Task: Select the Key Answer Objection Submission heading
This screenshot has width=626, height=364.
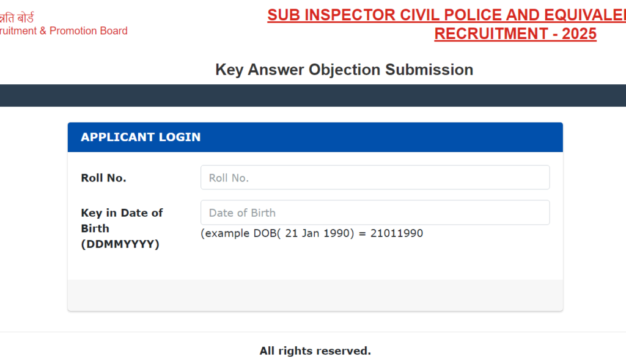Action: pyautogui.click(x=344, y=70)
